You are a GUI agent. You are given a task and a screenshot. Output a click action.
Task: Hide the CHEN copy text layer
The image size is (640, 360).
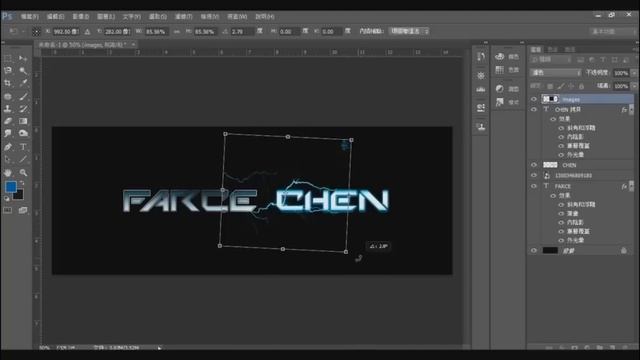tap(534, 109)
